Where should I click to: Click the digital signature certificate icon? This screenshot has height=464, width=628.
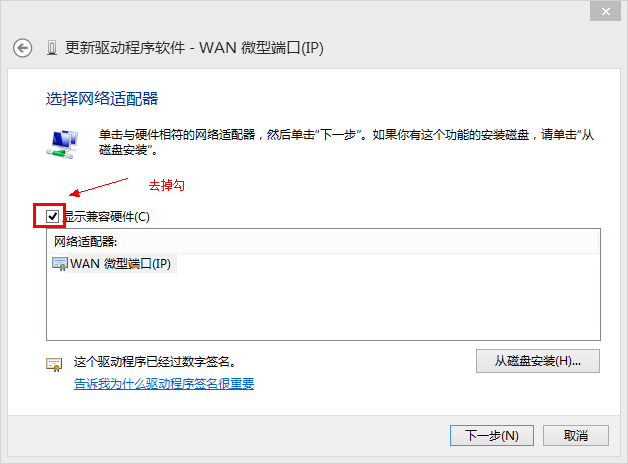click(x=54, y=364)
